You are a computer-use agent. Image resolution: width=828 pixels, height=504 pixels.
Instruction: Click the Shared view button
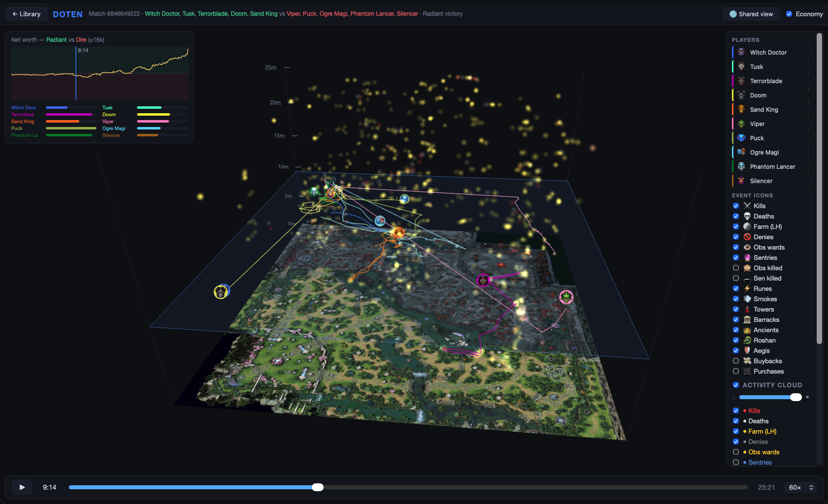[x=751, y=14]
